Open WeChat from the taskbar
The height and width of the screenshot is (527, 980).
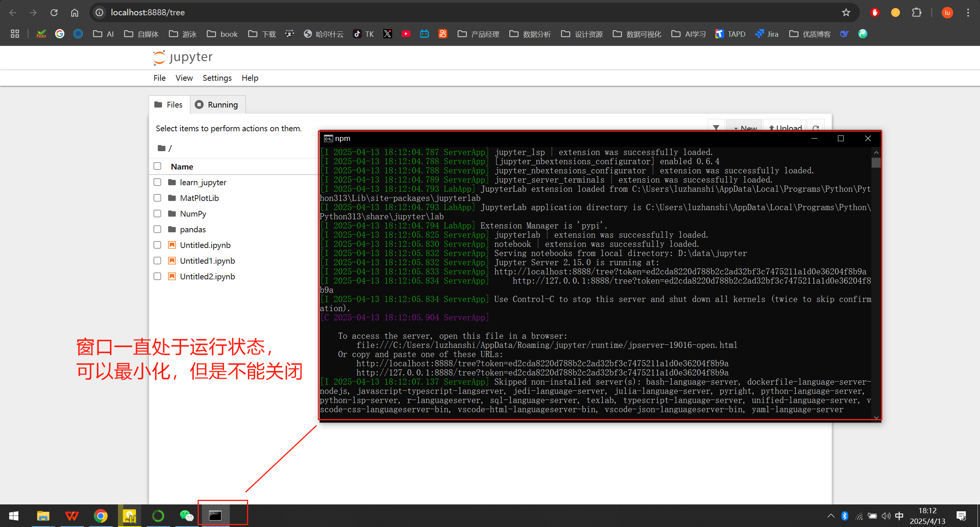(187, 516)
